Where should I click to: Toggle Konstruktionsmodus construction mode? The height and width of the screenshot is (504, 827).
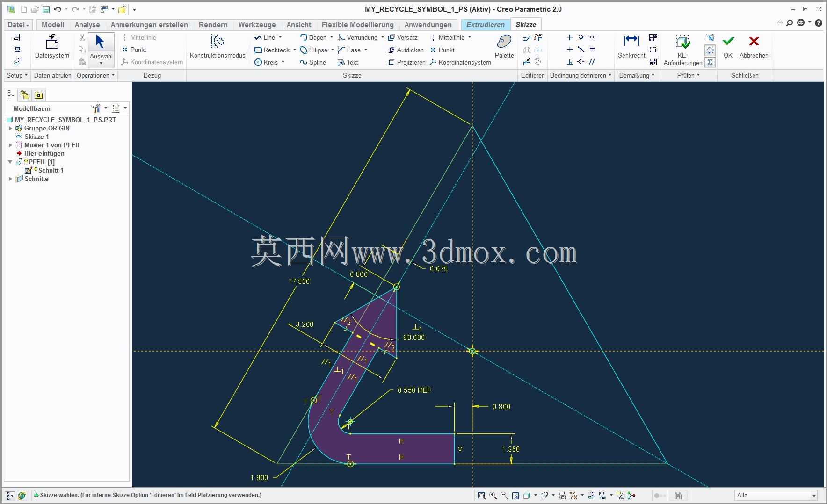pos(218,47)
